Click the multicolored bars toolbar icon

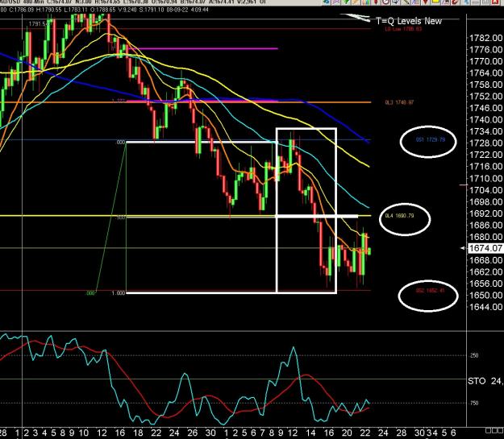pos(365,2)
